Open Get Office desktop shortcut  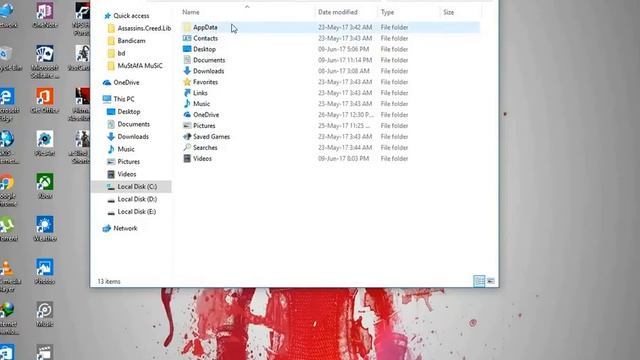(44, 100)
